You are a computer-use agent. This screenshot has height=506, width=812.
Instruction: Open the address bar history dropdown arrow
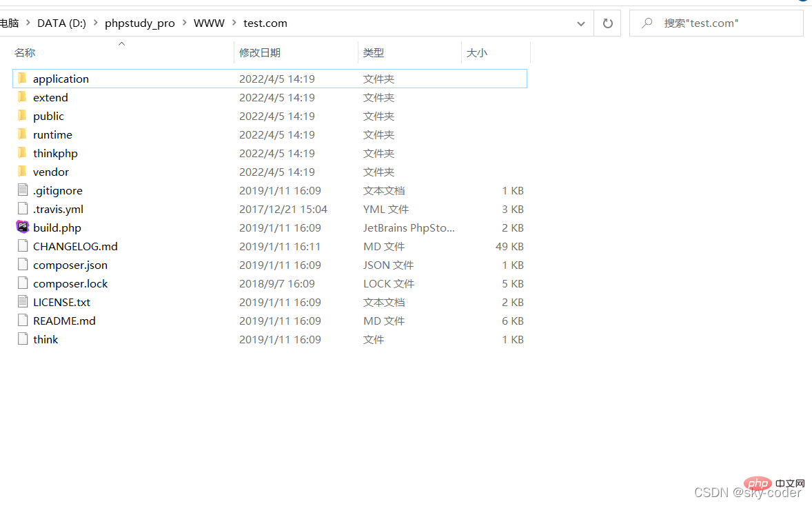tap(581, 23)
